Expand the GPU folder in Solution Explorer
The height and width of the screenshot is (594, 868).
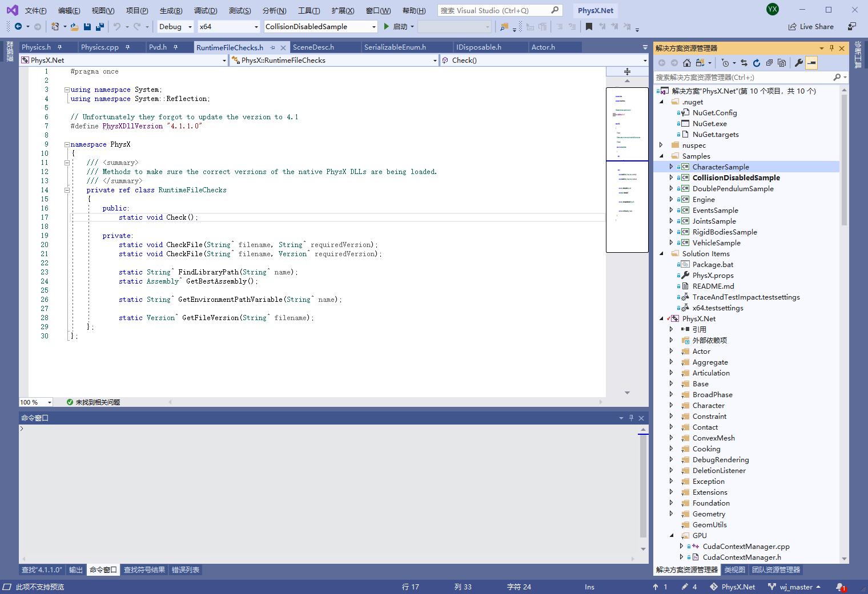[672, 535]
